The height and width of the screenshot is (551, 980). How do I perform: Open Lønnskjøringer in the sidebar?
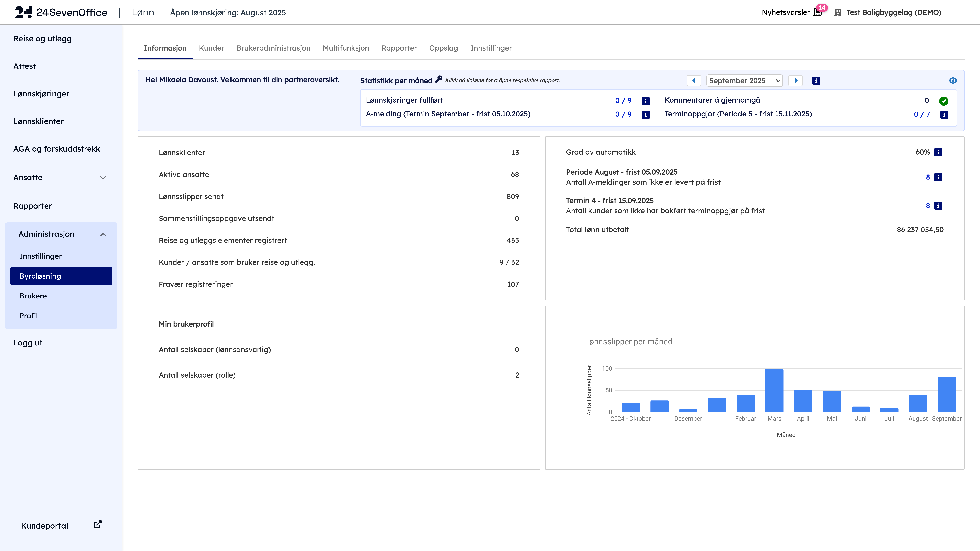point(41,94)
